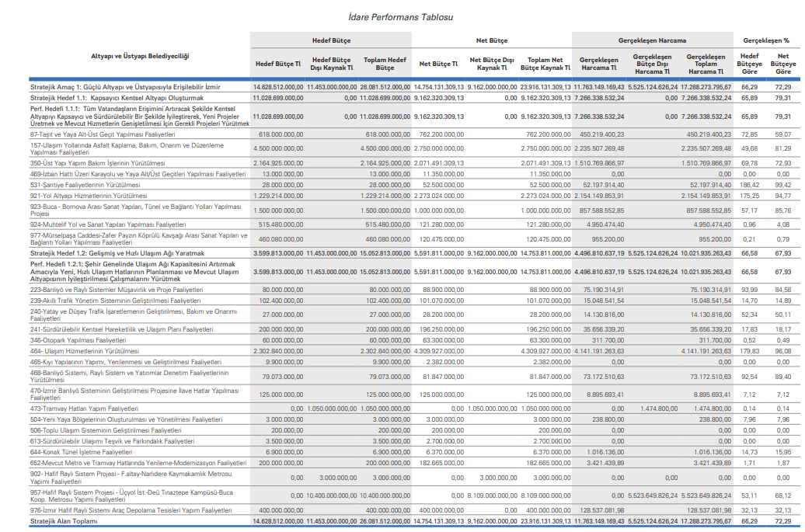Screen dimensions: 805x532
Task: Click the Toplam Hedef Bütçe column header
Action: coord(385,64)
